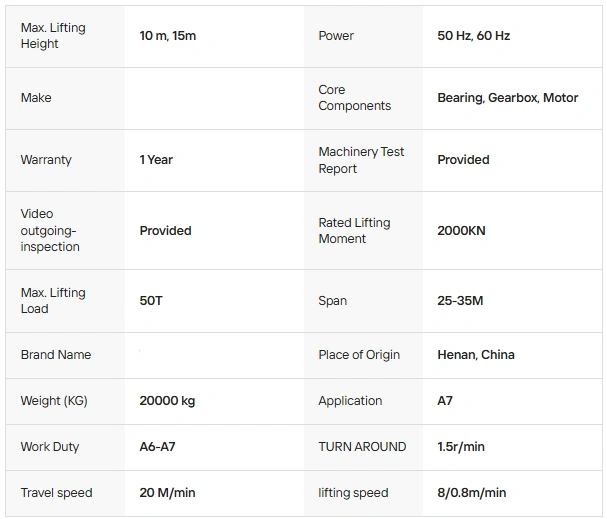
Task: Click the '1 Year' warranty value
Action: coord(156,160)
